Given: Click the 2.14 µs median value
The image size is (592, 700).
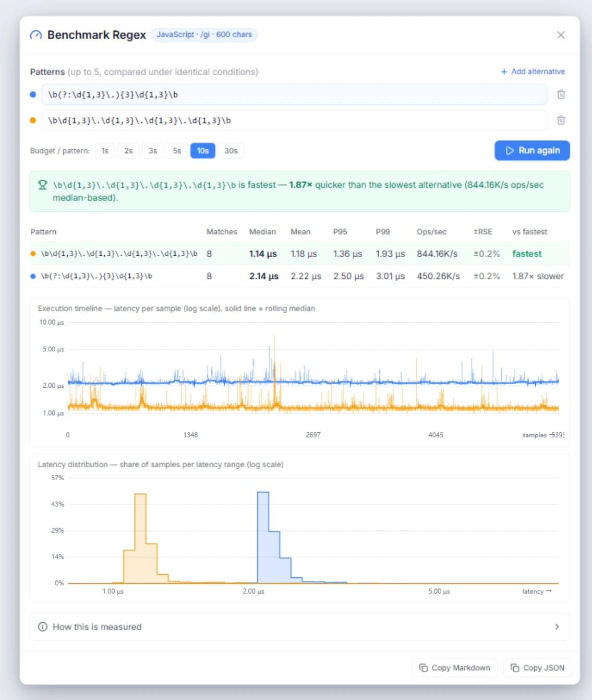Looking at the screenshot, I should tap(264, 276).
